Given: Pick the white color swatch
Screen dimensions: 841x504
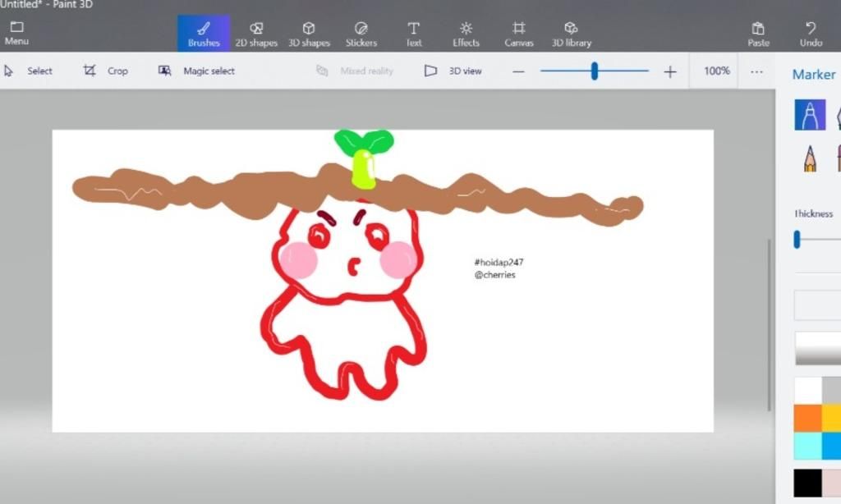Looking at the screenshot, I should pos(808,390).
